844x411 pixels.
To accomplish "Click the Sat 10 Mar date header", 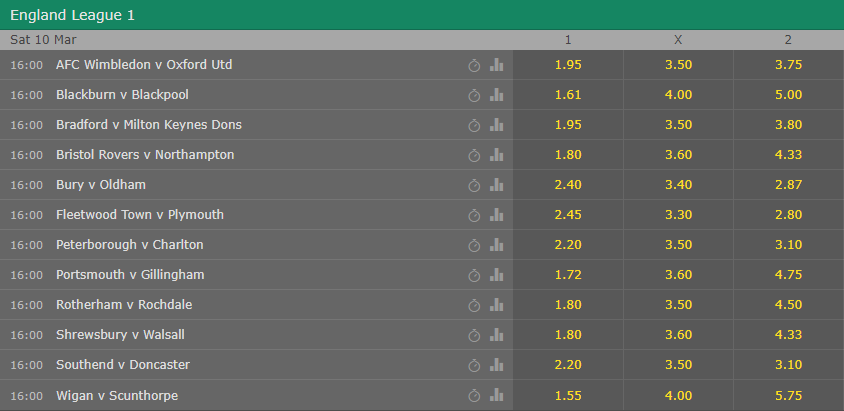I will click(43, 40).
